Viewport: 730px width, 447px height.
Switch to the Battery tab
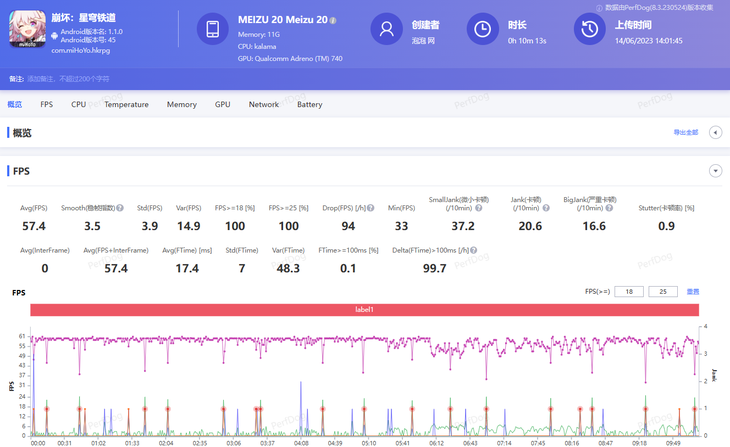click(310, 104)
